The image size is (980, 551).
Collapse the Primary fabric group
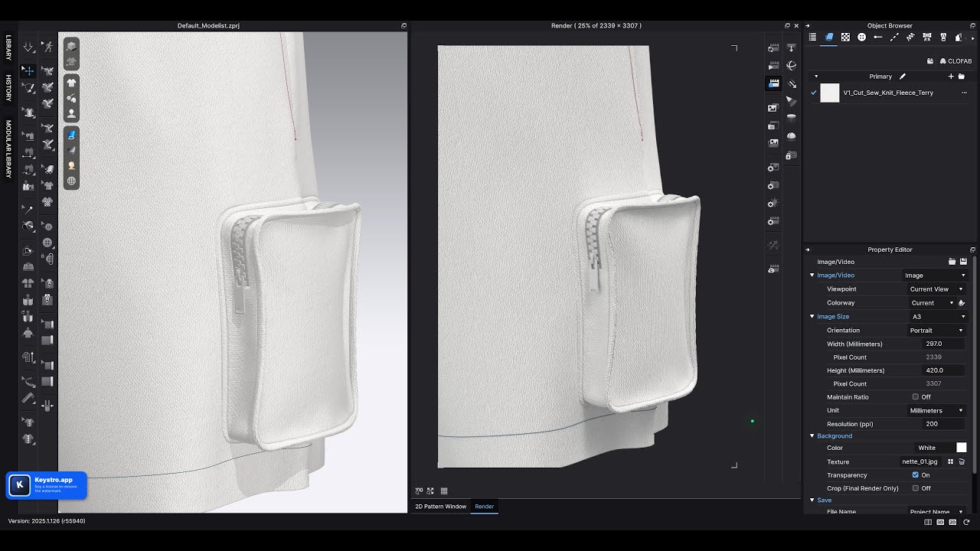816,77
